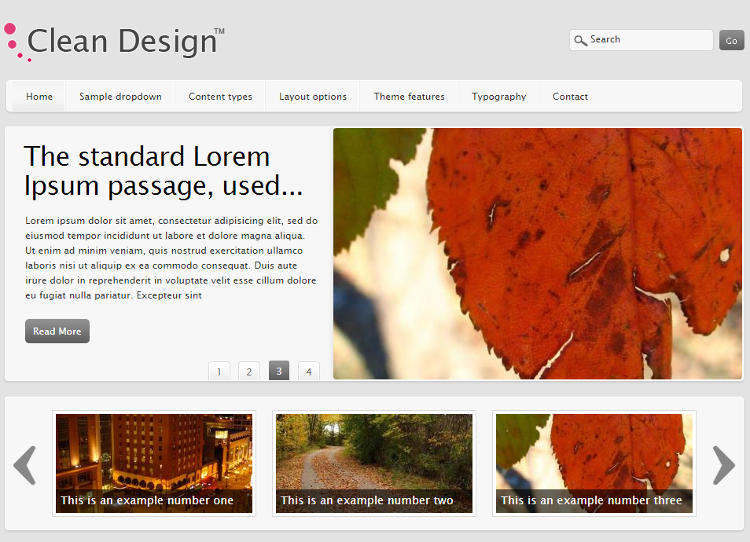The width and height of the screenshot is (750, 542).
Task: Open the Layout options menu
Action: coord(313,97)
